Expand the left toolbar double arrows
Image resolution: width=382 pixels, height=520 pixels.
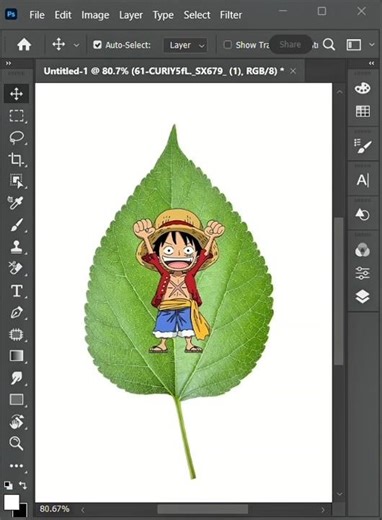point(8,63)
